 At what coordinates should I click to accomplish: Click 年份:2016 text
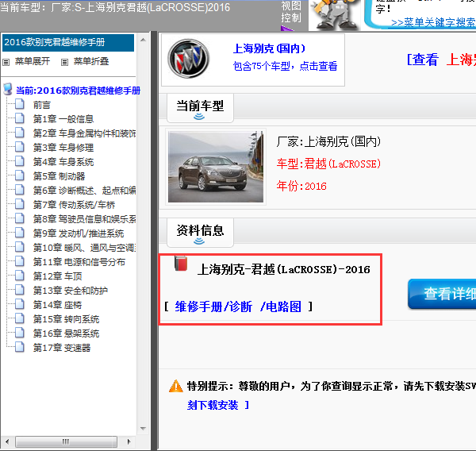[x=301, y=186]
